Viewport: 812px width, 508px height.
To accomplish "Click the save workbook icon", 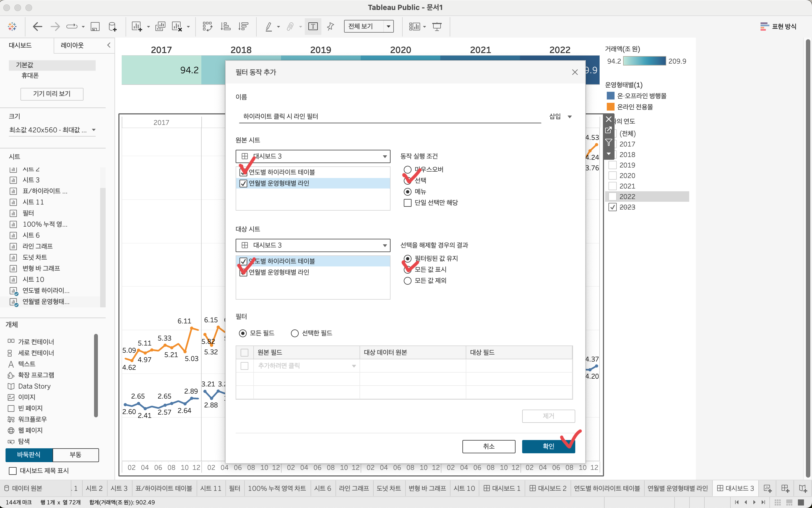I will [95, 27].
